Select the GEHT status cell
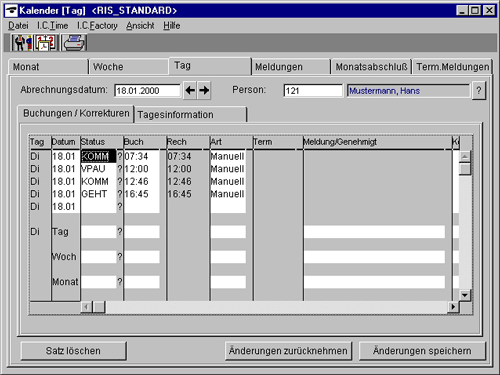Image resolution: width=500 pixels, height=375 pixels. point(98,194)
